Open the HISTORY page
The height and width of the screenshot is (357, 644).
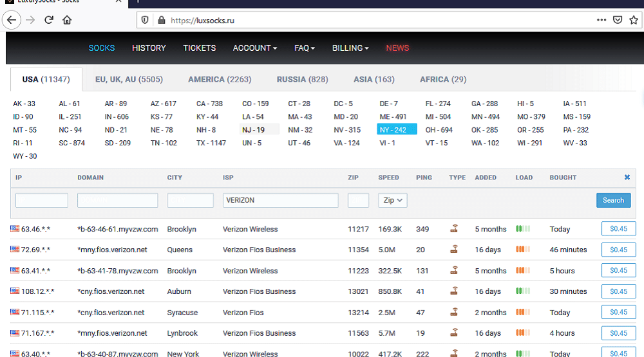[149, 48]
